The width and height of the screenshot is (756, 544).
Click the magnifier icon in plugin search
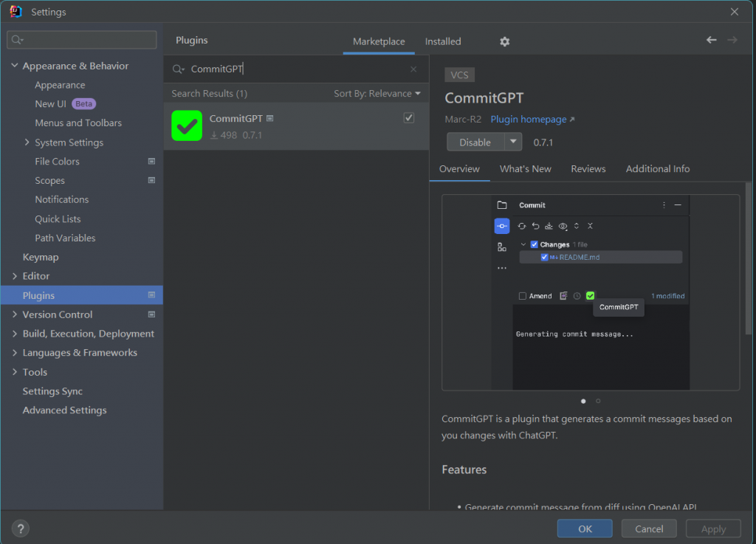[178, 69]
